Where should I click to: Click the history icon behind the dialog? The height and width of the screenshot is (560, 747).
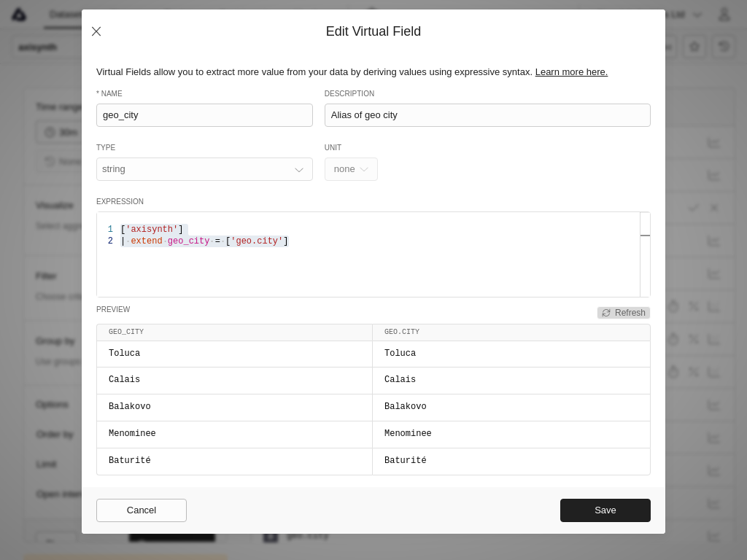(x=724, y=47)
